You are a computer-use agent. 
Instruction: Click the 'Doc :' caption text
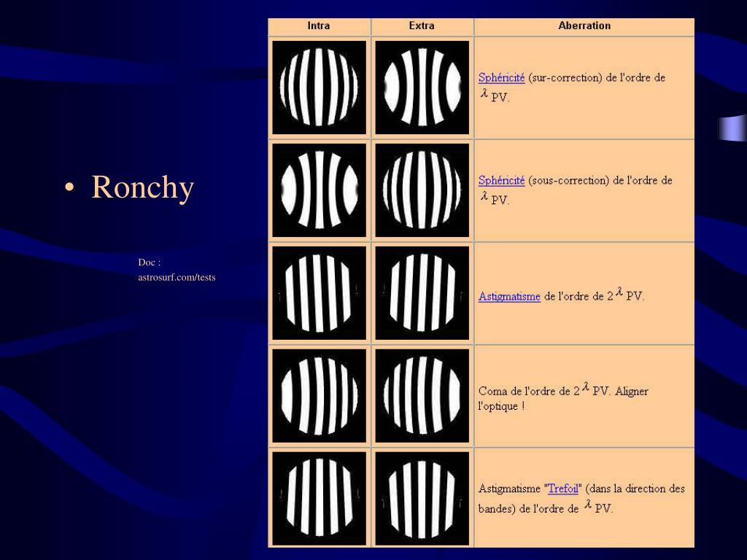tap(149, 262)
